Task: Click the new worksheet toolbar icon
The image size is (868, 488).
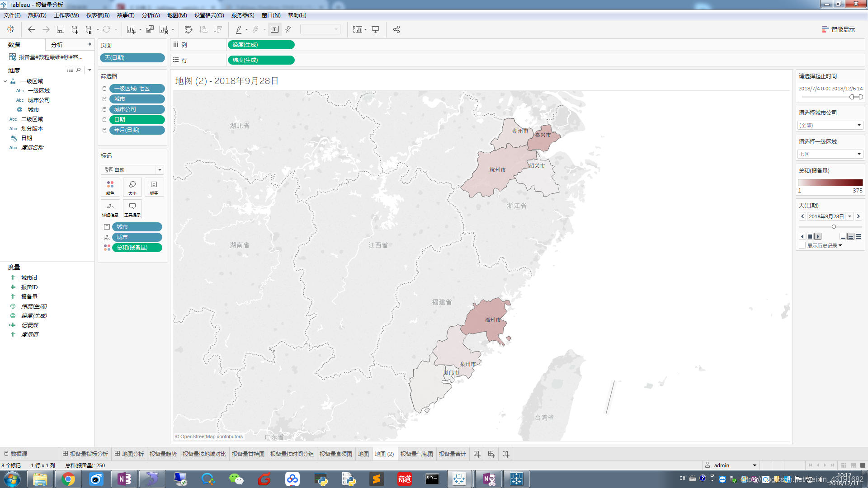Action: (x=131, y=29)
